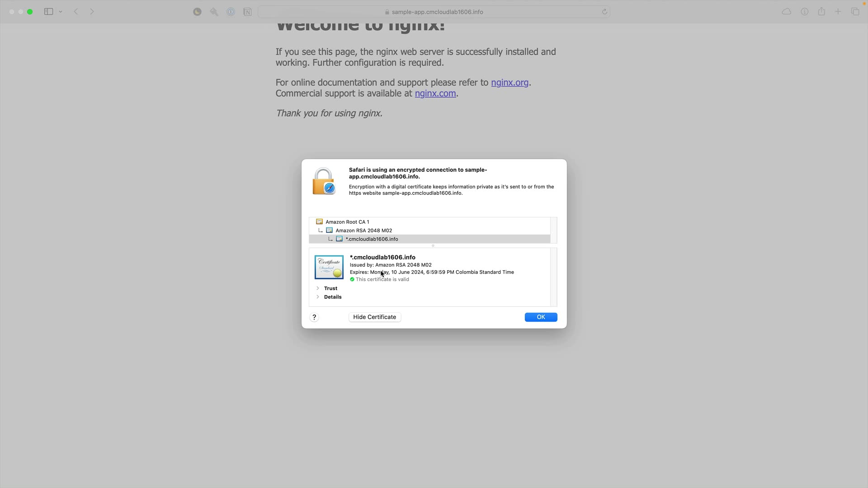Expand the Details disclosure triangle
The height and width of the screenshot is (488, 868).
point(318,297)
